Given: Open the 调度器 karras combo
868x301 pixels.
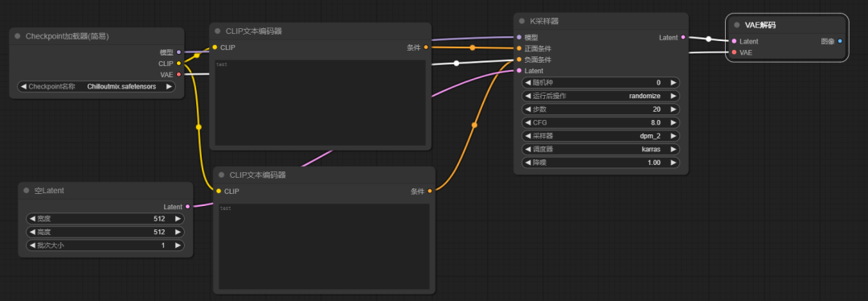Looking at the screenshot, I should click(x=600, y=149).
